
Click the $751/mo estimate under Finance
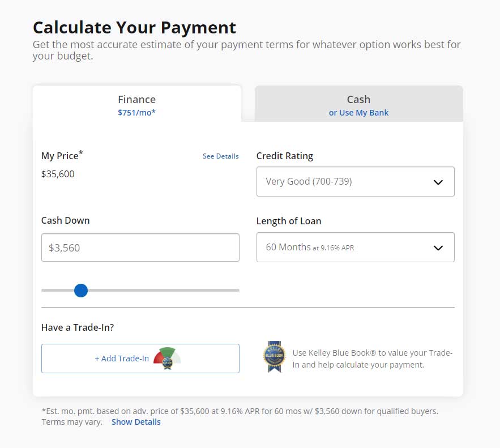pos(136,113)
